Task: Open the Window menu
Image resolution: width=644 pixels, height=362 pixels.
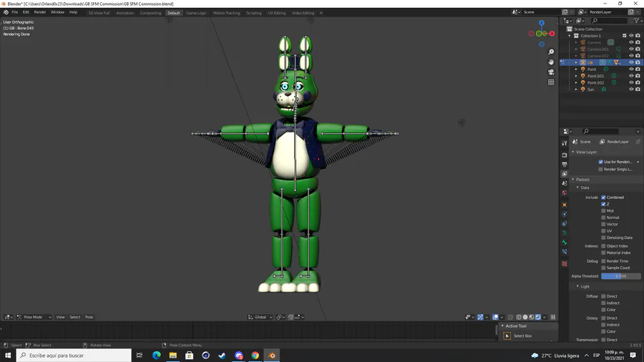Action: click(57, 12)
